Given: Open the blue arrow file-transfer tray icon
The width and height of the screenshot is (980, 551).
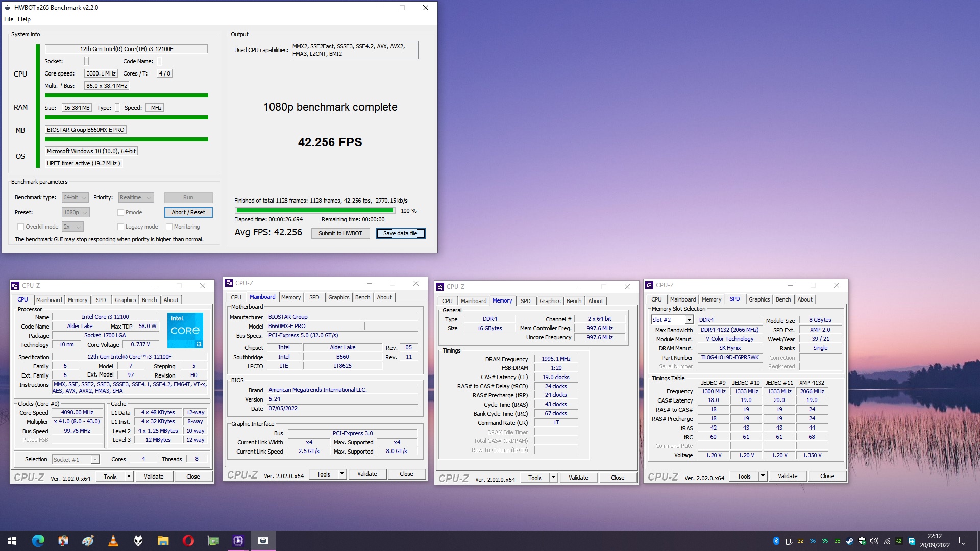Looking at the screenshot, I should [x=911, y=541].
